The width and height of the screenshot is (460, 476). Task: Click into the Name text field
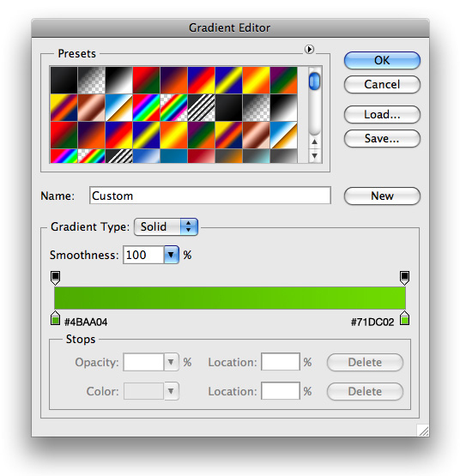click(x=210, y=196)
